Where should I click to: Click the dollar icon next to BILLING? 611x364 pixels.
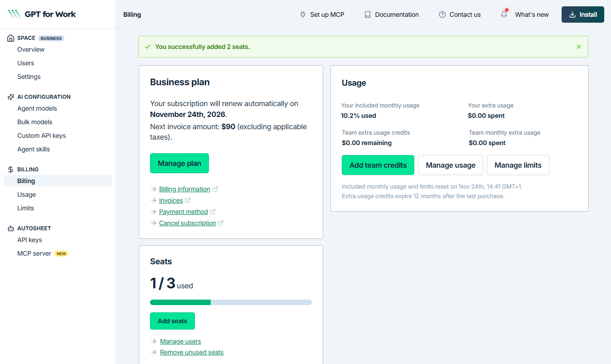click(x=11, y=170)
